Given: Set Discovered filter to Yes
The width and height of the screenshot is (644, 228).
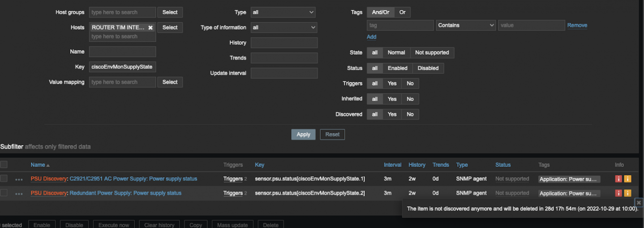Looking at the screenshot, I should [x=392, y=114].
